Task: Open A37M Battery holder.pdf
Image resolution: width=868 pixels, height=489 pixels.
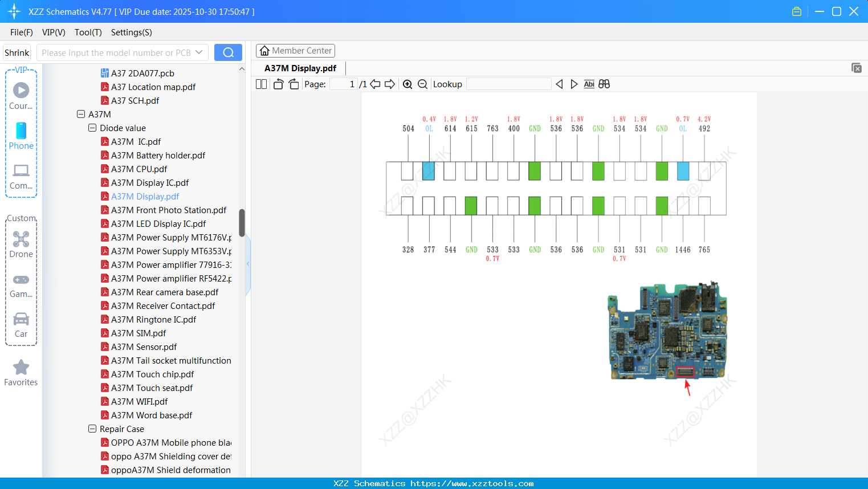Action: [x=158, y=155]
